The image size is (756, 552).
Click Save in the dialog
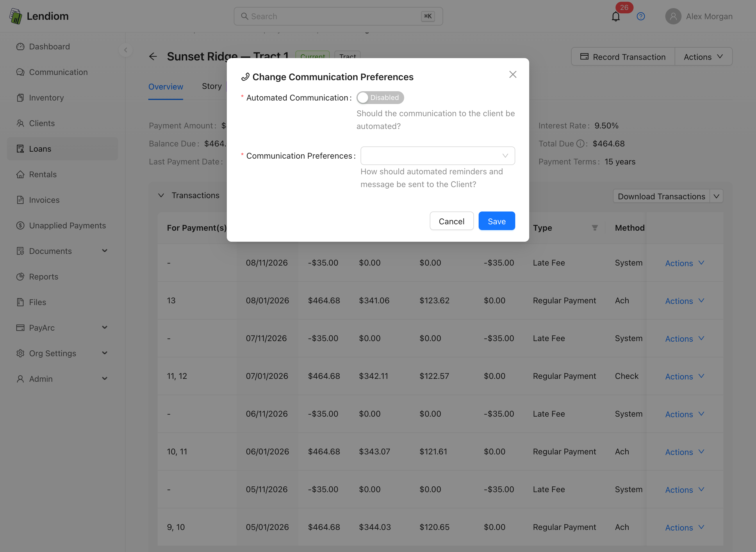[x=497, y=221]
